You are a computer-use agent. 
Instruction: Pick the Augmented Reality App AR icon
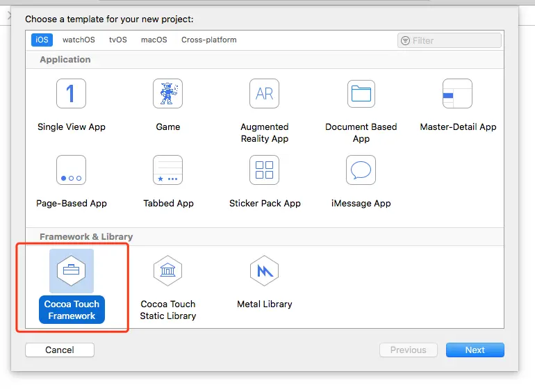pos(264,93)
